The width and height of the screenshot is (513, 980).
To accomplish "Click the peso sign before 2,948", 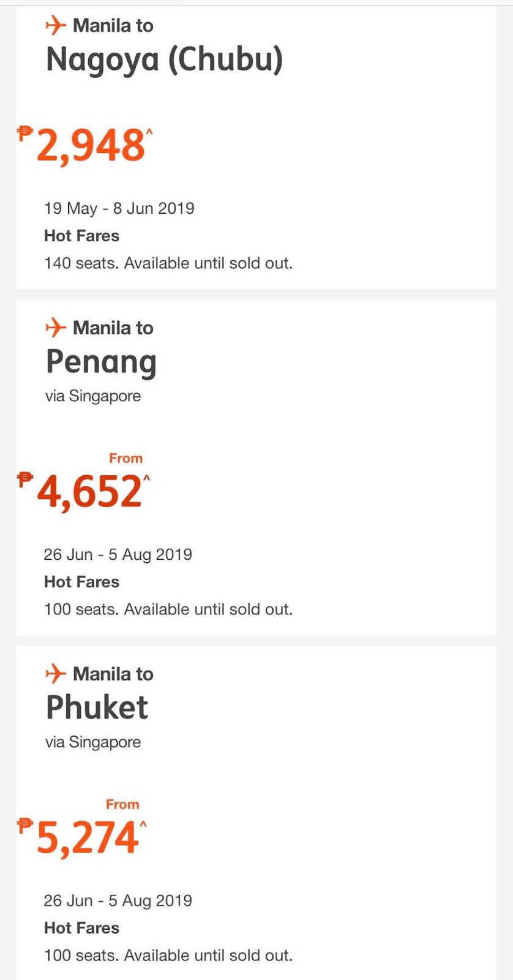I will click(25, 132).
